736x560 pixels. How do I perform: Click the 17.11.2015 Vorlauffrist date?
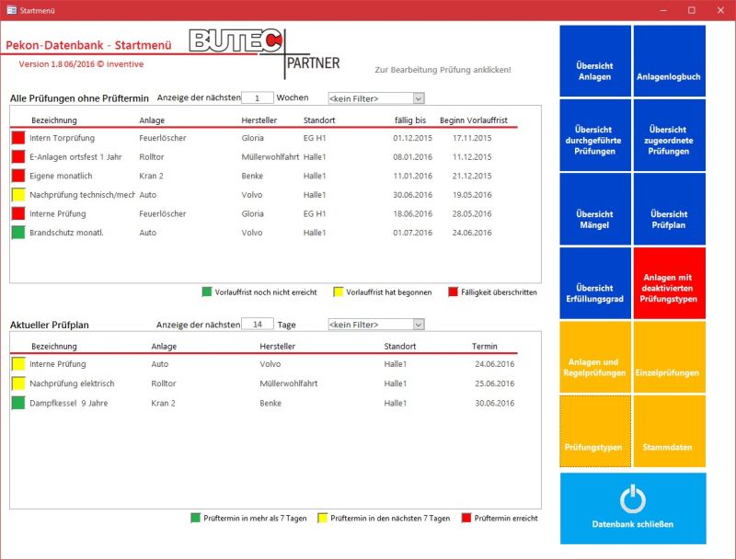click(x=472, y=138)
